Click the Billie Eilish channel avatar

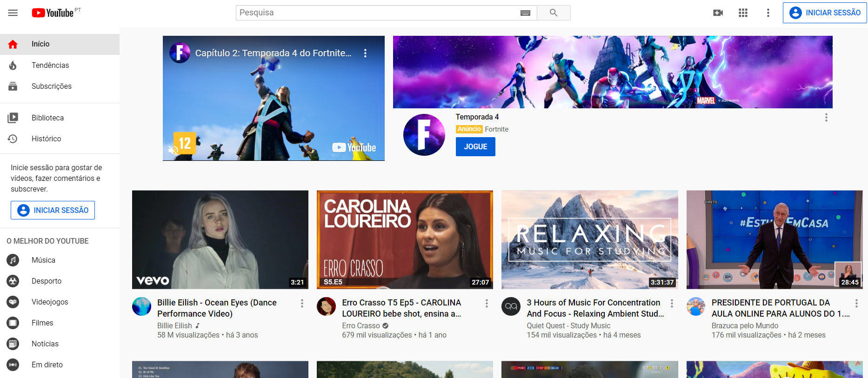pos(141,306)
